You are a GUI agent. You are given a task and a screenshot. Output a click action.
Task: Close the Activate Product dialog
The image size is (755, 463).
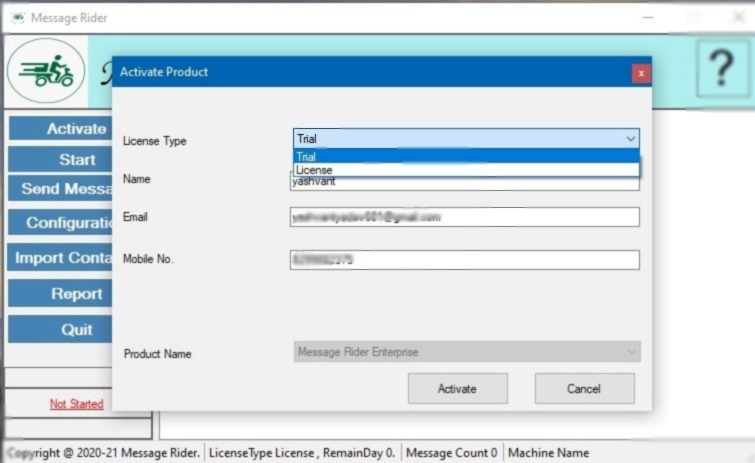click(641, 74)
